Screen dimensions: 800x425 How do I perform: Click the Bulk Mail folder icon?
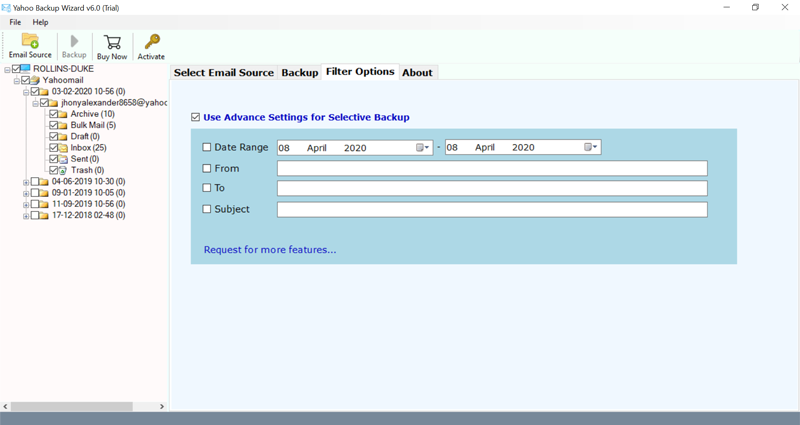(x=63, y=125)
